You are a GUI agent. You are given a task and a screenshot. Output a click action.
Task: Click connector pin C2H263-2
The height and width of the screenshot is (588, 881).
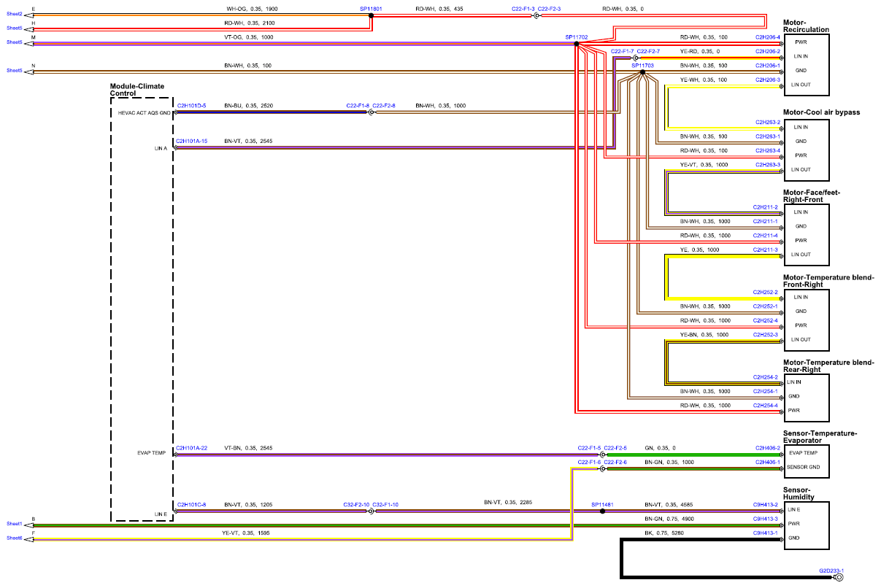[x=768, y=122]
